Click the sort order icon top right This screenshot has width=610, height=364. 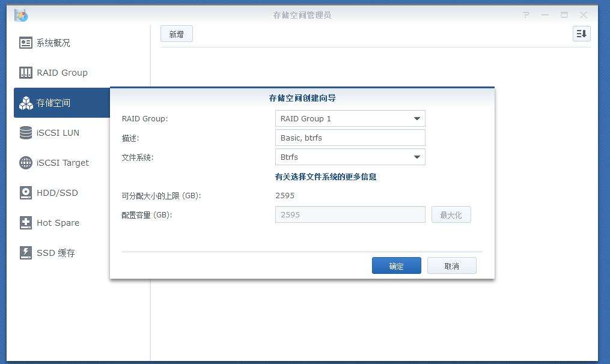click(581, 34)
